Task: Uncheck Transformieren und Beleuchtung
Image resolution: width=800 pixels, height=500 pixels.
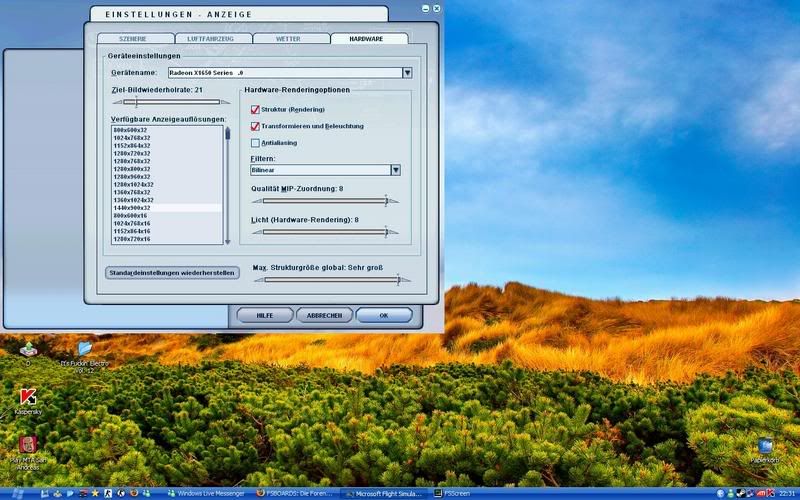Action: click(x=255, y=126)
